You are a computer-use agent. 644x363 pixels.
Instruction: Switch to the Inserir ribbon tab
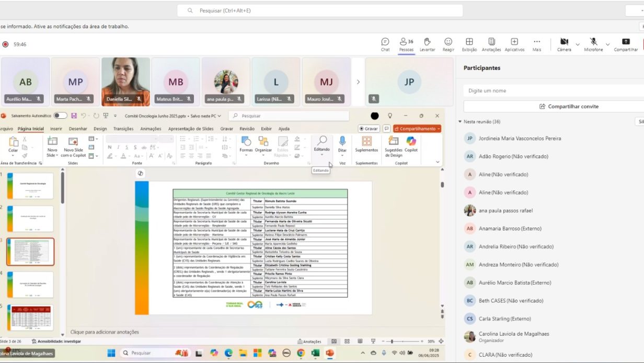pos(56,129)
